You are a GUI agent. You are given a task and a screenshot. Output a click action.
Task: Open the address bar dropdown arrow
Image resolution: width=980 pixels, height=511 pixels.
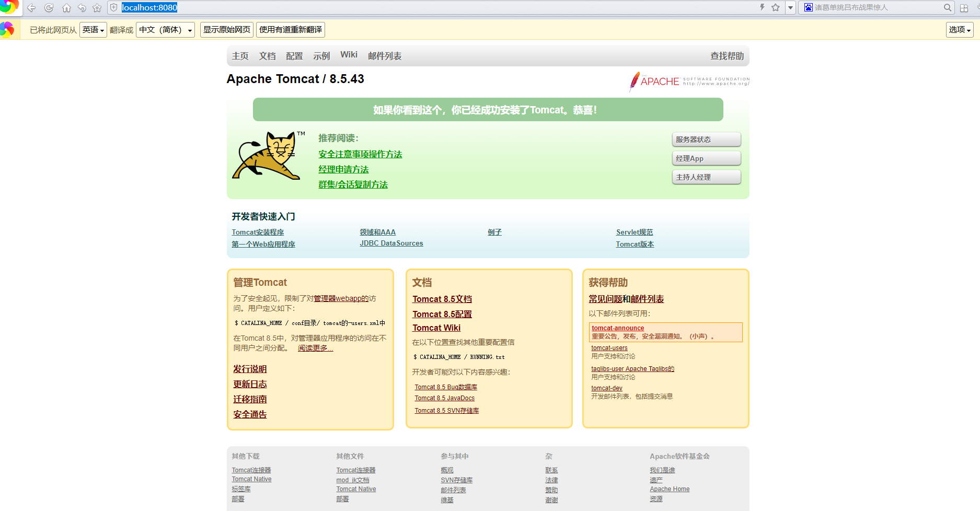pos(790,7)
